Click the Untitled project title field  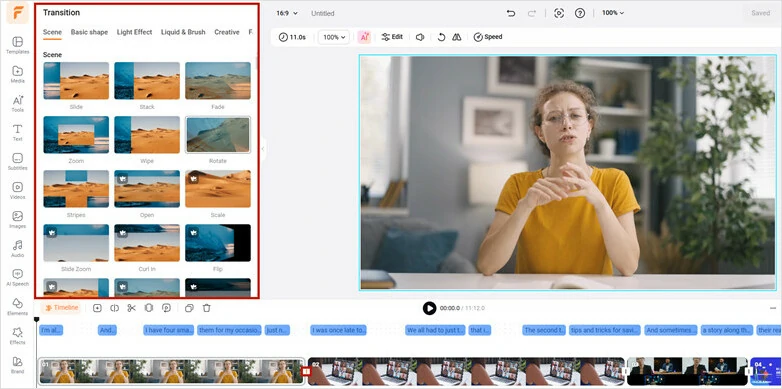323,13
